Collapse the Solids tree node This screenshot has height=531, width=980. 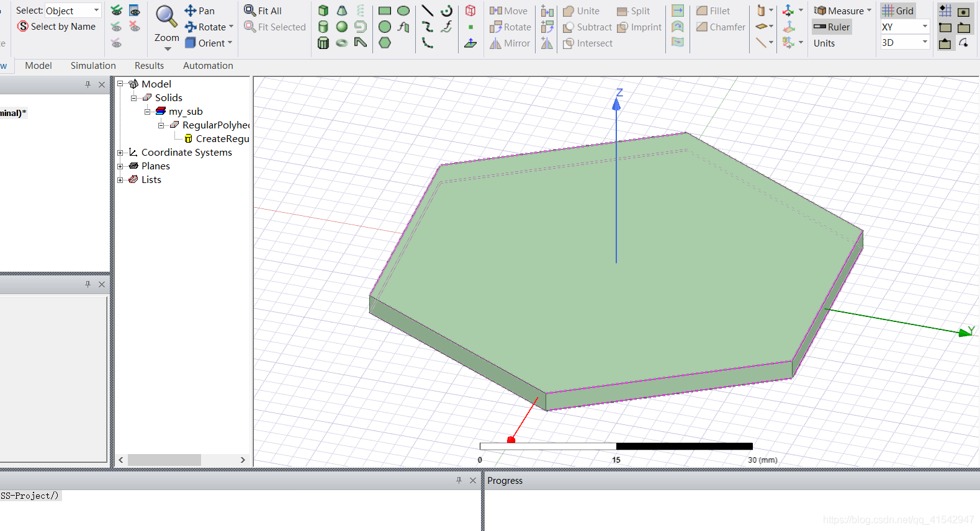click(x=133, y=98)
